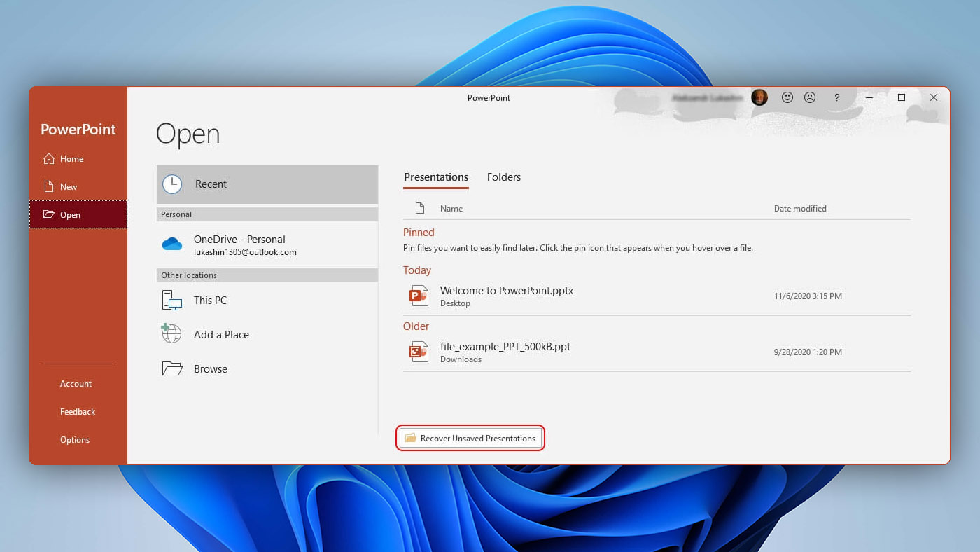Click the This PC computer icon
This screenshot has width=980, height=552.
click(x=172, y=300)
